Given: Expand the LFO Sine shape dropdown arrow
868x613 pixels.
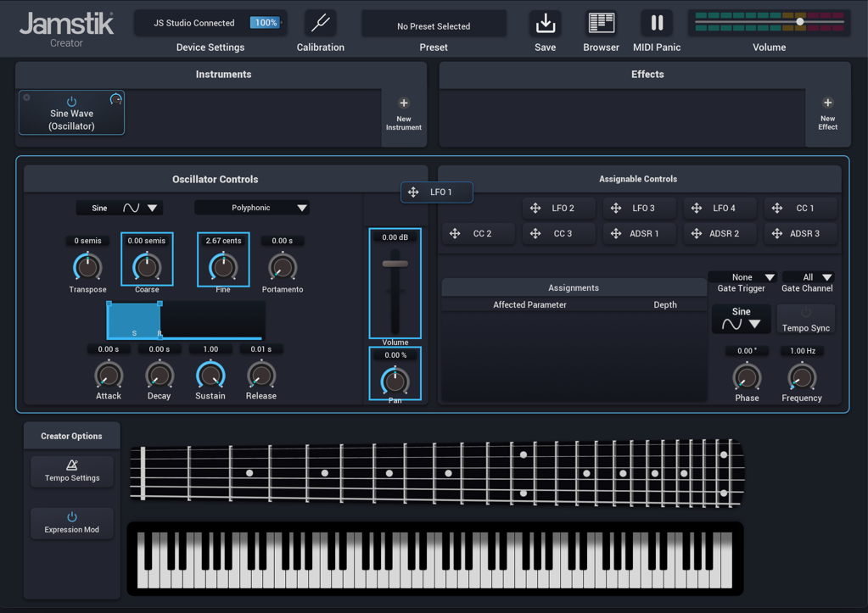Looking at the screenshot, I should (754, 325).
